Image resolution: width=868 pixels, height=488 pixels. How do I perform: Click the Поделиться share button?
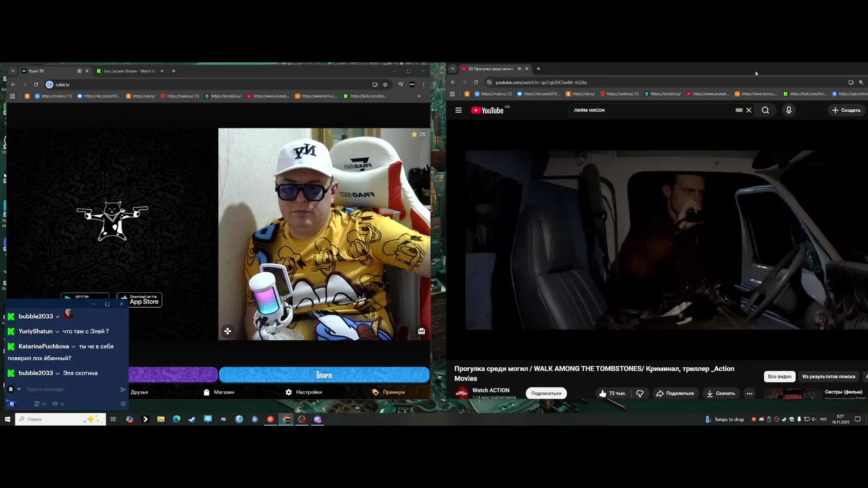click(x=675, y=393)
